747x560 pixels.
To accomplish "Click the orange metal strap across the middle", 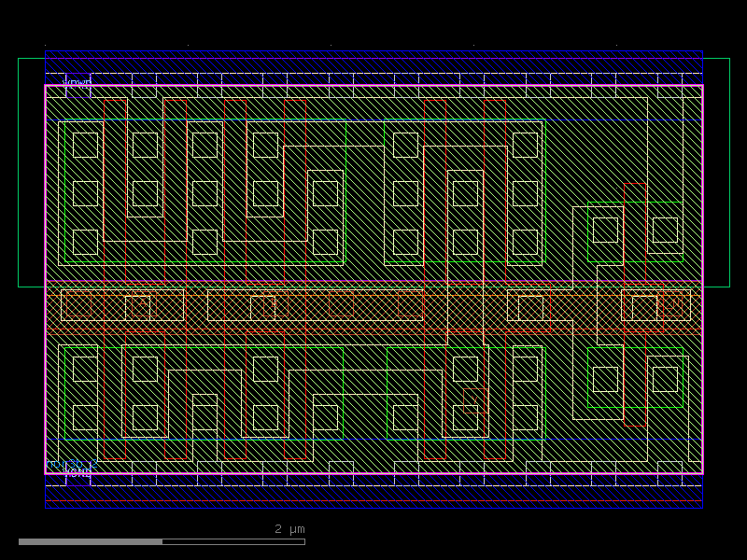I will click(x=373, y=303).
